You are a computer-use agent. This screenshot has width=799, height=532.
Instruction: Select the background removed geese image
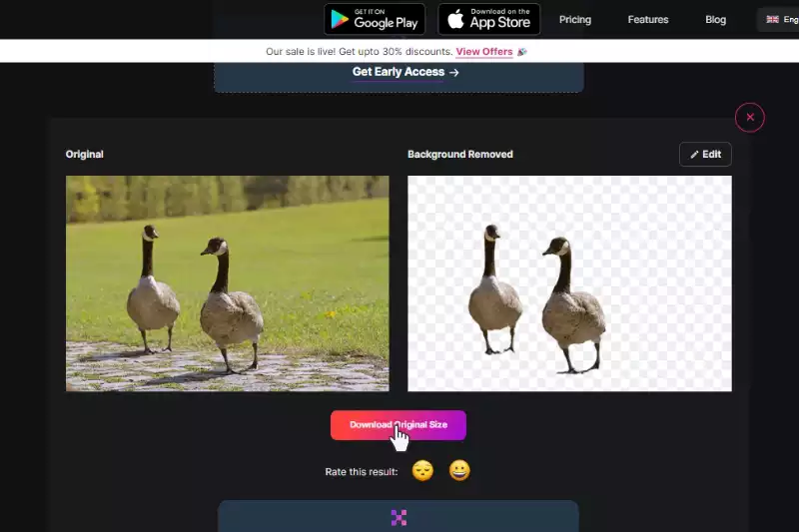pos(569,283)
